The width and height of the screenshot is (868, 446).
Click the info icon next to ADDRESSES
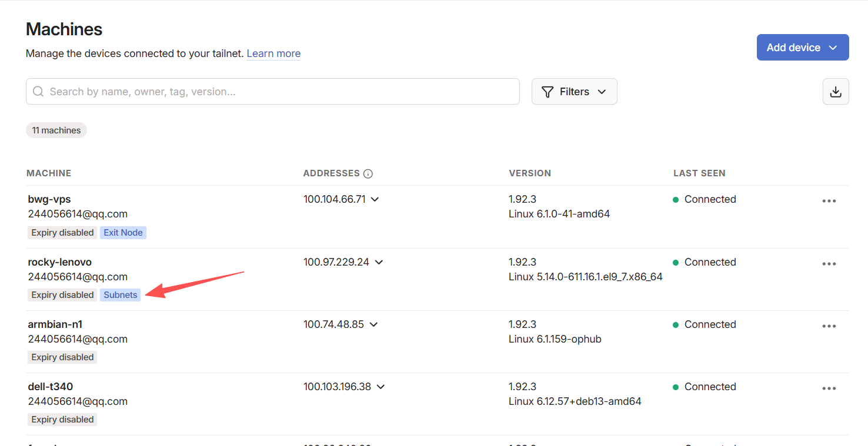tap(368, 173)
